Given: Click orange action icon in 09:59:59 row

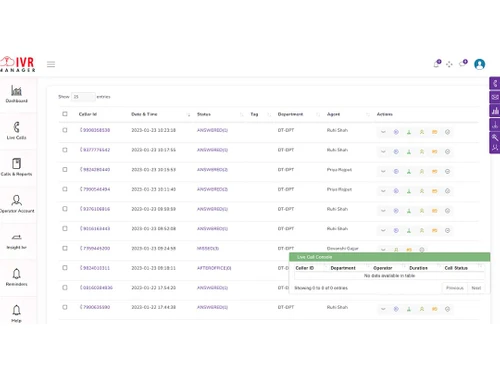Looking at the screenshot, I should click(x=435, y=211).
